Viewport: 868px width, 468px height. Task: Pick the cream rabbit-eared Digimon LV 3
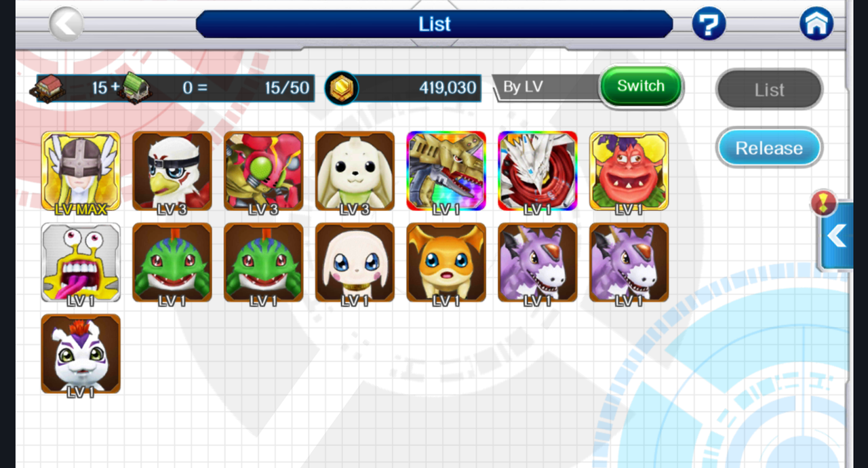click(x=355, y=172)
